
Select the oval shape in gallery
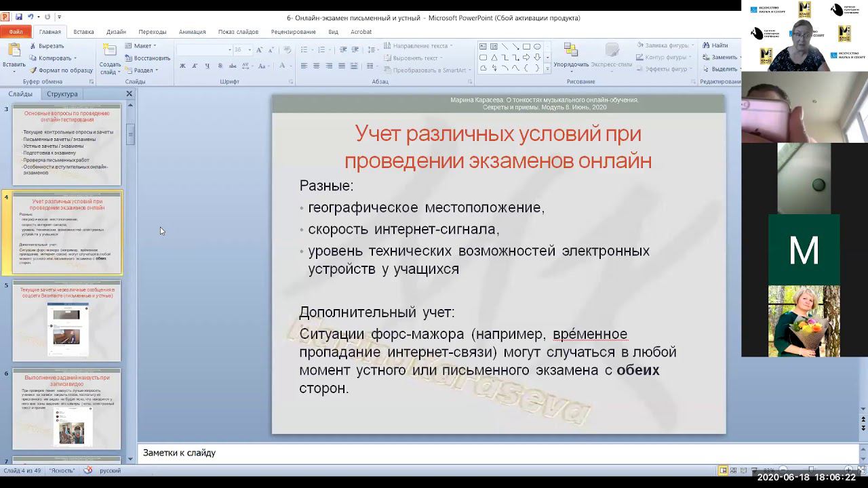(537, 47)
